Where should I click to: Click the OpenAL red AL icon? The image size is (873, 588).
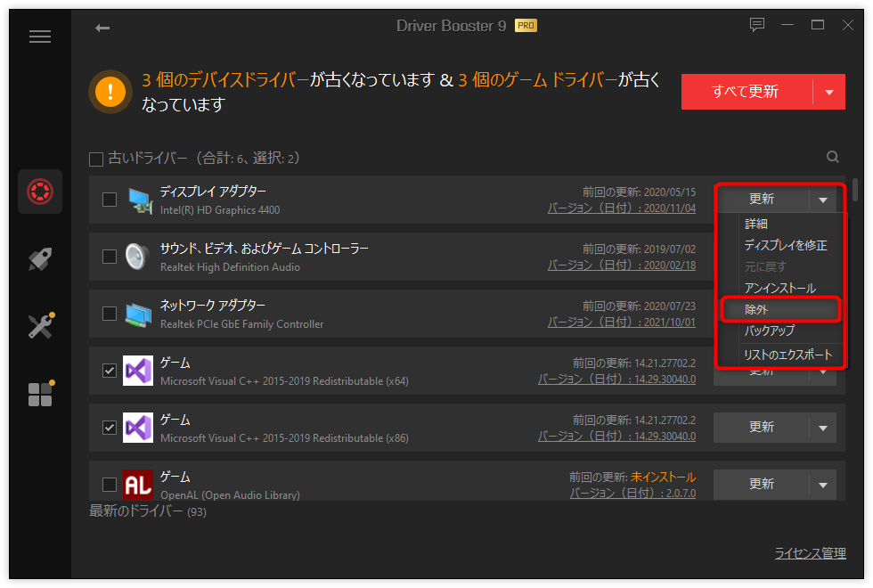pyautogui.click(x=137, y=485)
